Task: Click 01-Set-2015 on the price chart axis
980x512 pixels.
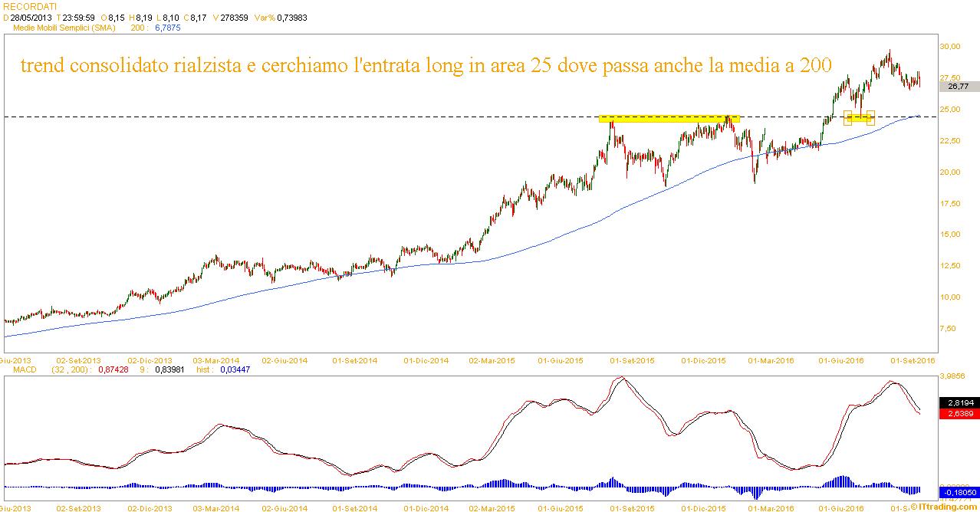Action: pyautogui.click(x=633, y=359)
